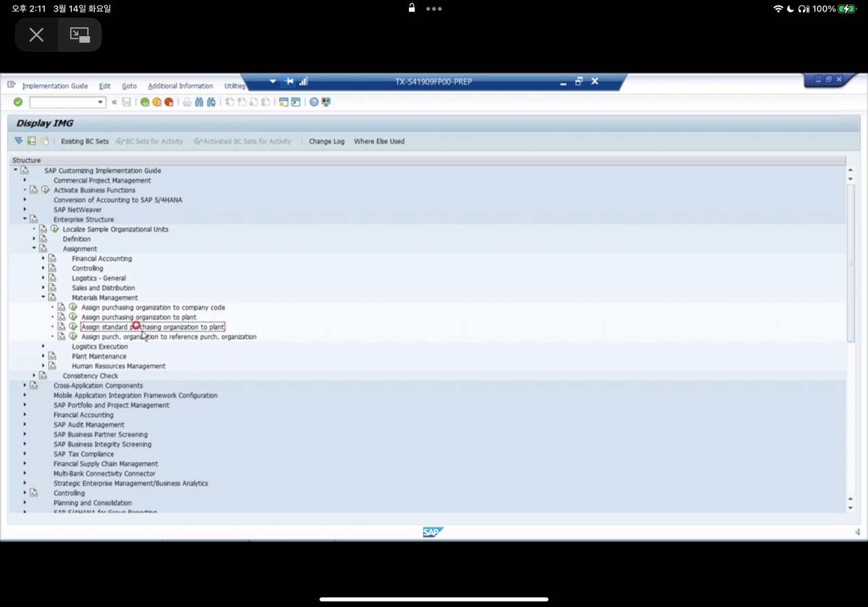Run Assign purchasing organization to company code activity
This screenshot has width=868, height=607.
coord(73,307)
